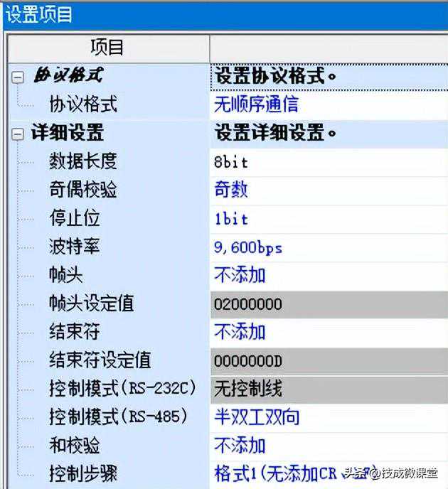Screen dimensions: 448x489
Task: Select the 波特率 row label
Action: click(74, 247)
